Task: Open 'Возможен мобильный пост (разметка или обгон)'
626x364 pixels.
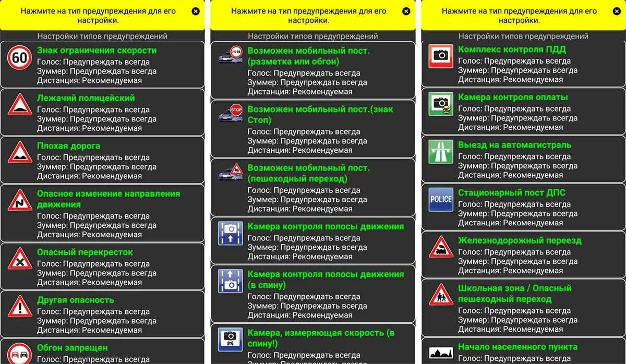Action: (x=313, y=70)
